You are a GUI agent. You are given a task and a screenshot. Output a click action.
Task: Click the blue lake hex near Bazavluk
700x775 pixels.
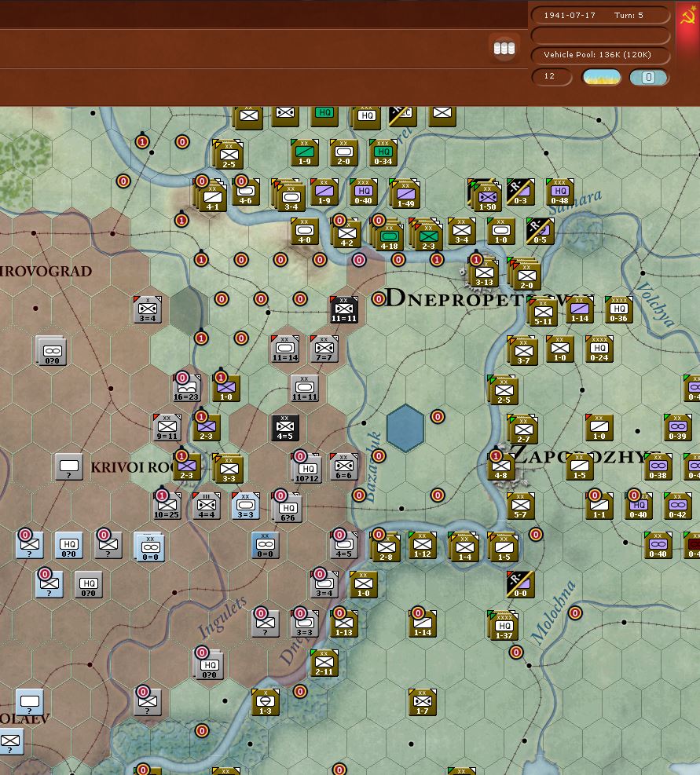405,428
